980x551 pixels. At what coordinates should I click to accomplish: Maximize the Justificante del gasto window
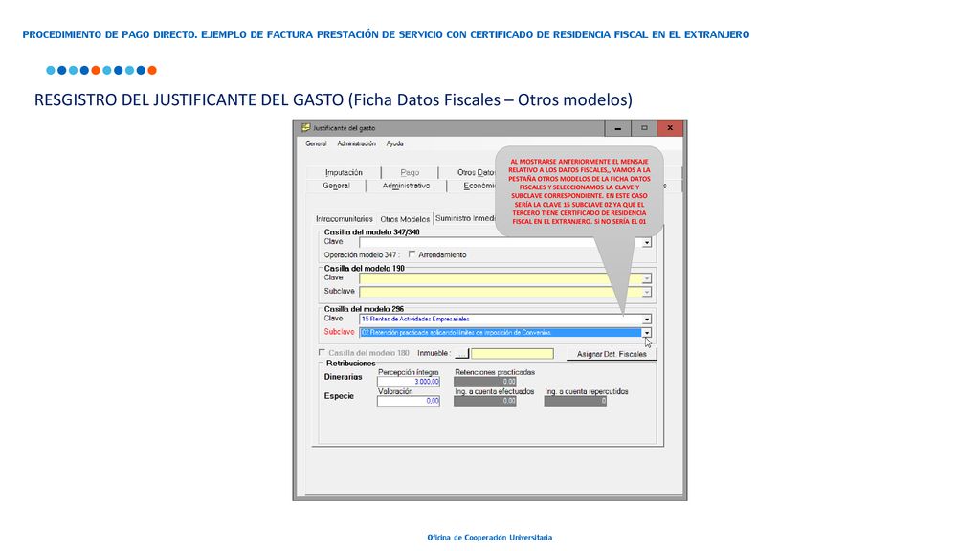pos(644,128)
